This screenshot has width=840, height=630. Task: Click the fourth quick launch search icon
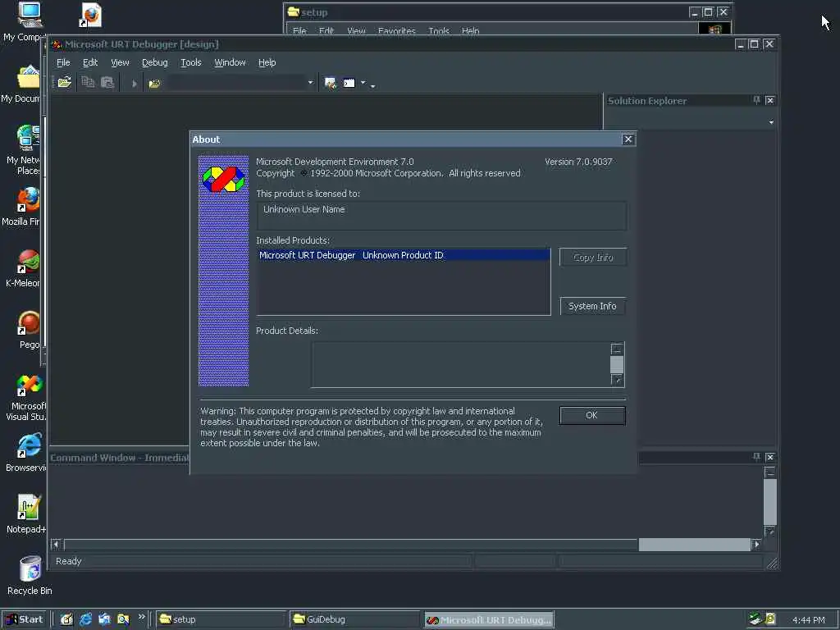(123, 619)
